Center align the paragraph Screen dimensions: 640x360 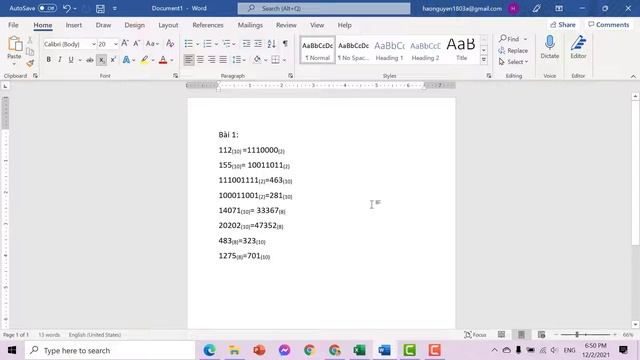pyautogui.click(x=200, y=60)
